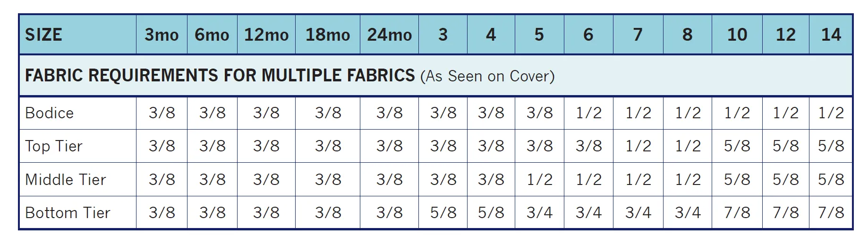The width and height of the screenshot is (868, 246).
Task: Click the 24mo column header
Action: point(390,35)
